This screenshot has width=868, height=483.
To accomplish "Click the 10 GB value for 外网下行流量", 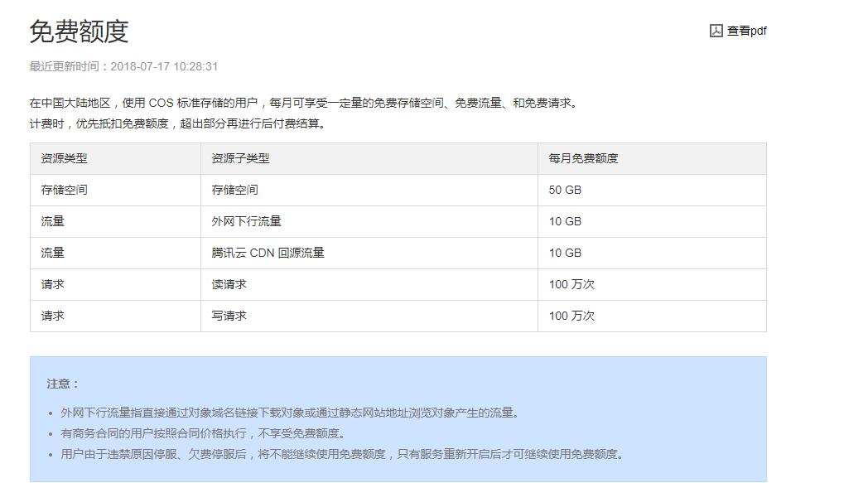I will coord(565,221).
